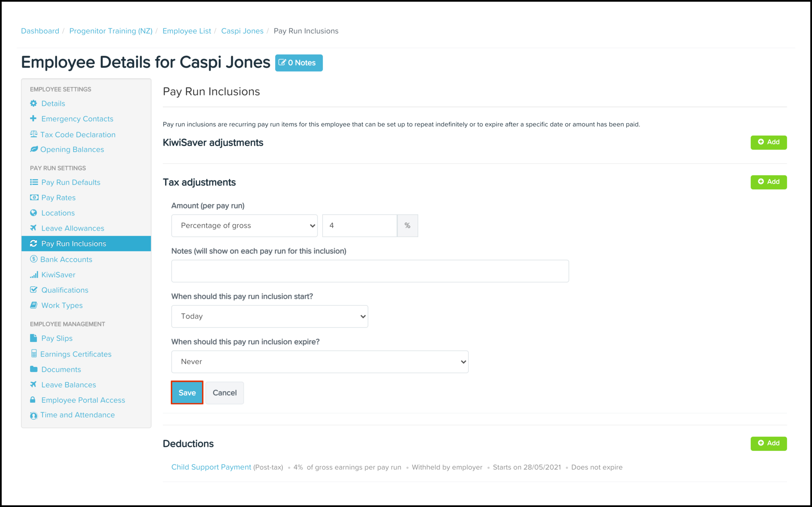Click the scales icon for Tax Code Declaration
The width and height of the screenshot is (812, 507).
click(33, 134)
